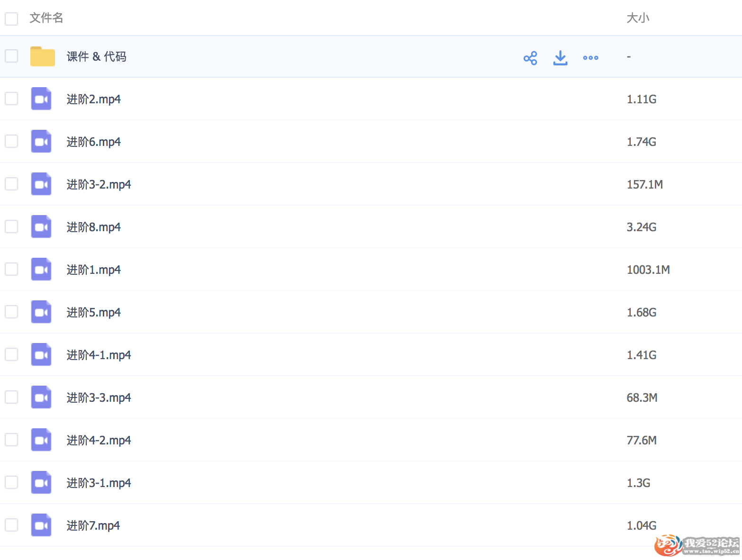Click video icon of 进阶5.mp4

click(x=41, y=312)
